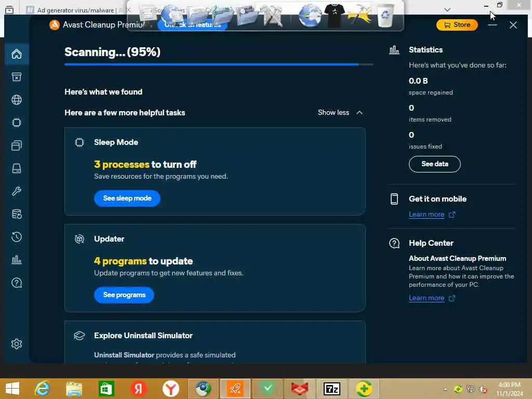
Task: Launch Internet Explorer from the taskbar
Action: coord(43,389)
